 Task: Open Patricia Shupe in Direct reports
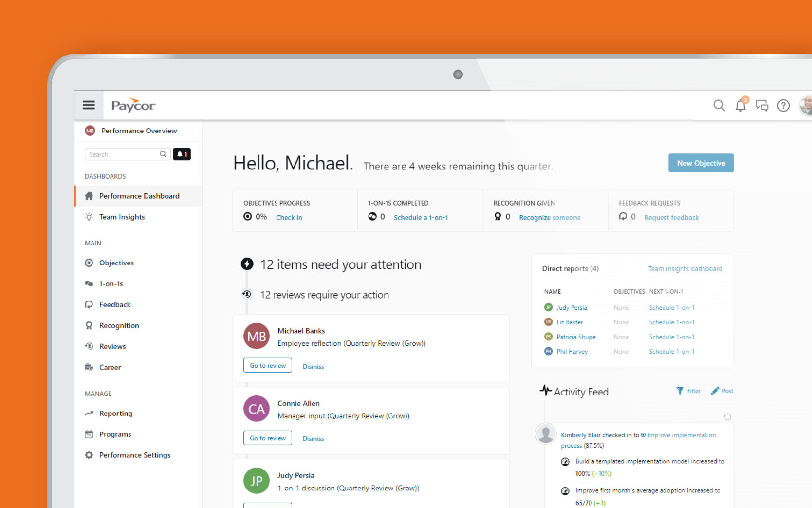[x=576, y=337]
